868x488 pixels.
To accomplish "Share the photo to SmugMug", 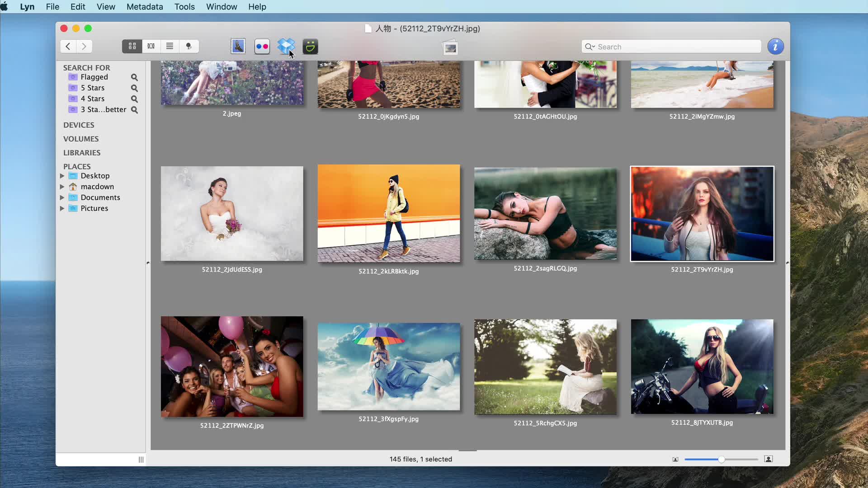I will tap(310, 46).
